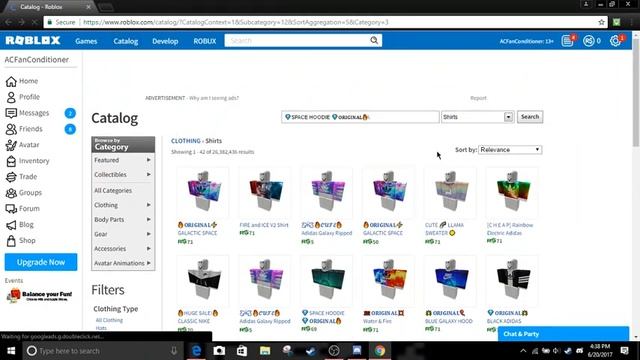The height and width of the screenshot is (360, 640).
Task: Select All Categories in category list
Action: click(113, 191)
